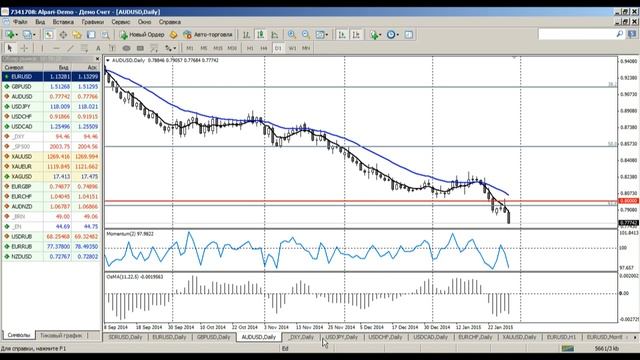Open the periods clock dropdown

[393, 35]
